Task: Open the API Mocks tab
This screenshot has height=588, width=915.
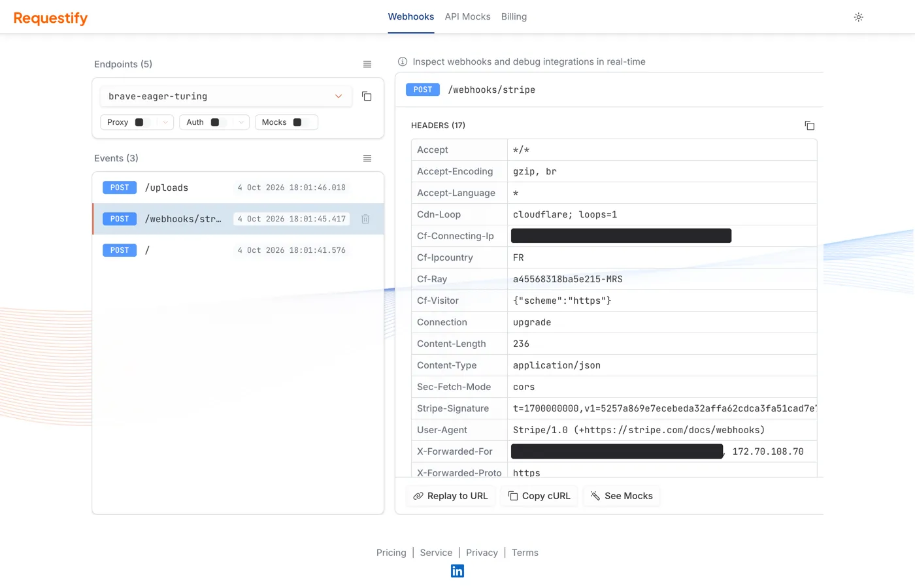Action: (x=467, y=17)
